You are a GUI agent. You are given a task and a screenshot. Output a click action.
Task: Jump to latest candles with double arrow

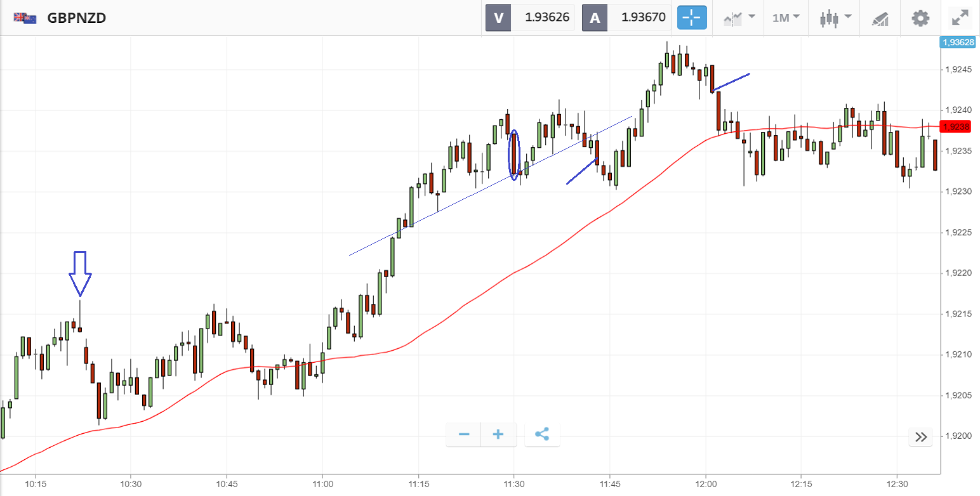coord(921,436)
